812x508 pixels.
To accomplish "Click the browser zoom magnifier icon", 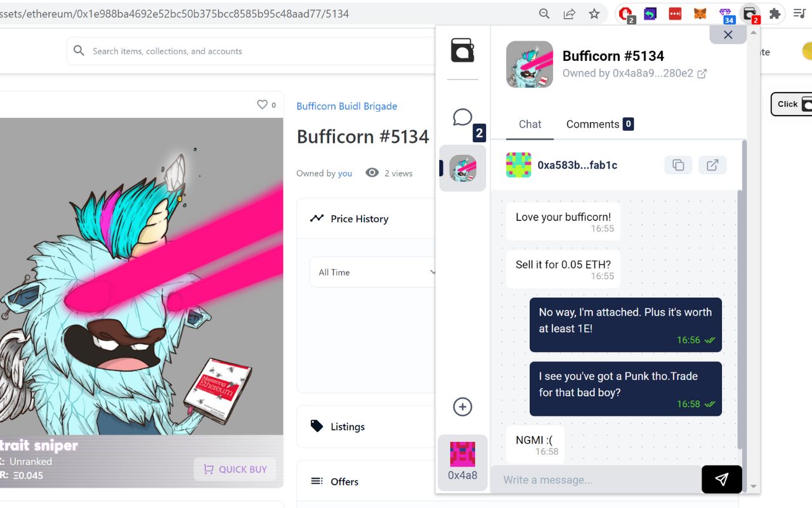I will tap(544, 13).
